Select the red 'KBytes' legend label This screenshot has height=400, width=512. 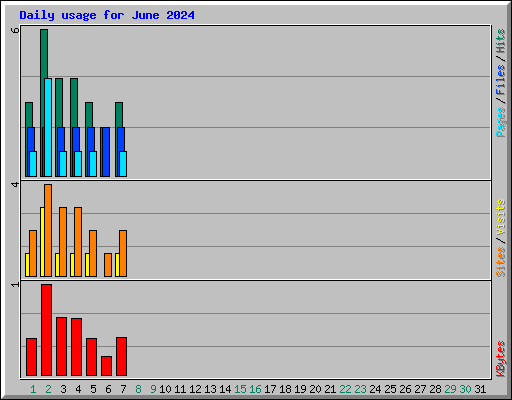pos(501,359)
